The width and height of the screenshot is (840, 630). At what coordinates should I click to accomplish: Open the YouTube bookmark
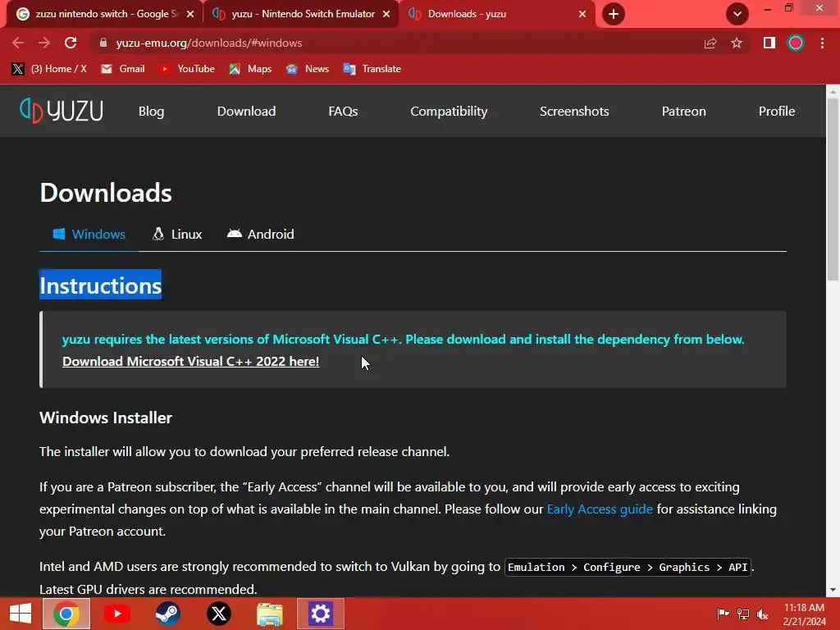coord(187,69)
